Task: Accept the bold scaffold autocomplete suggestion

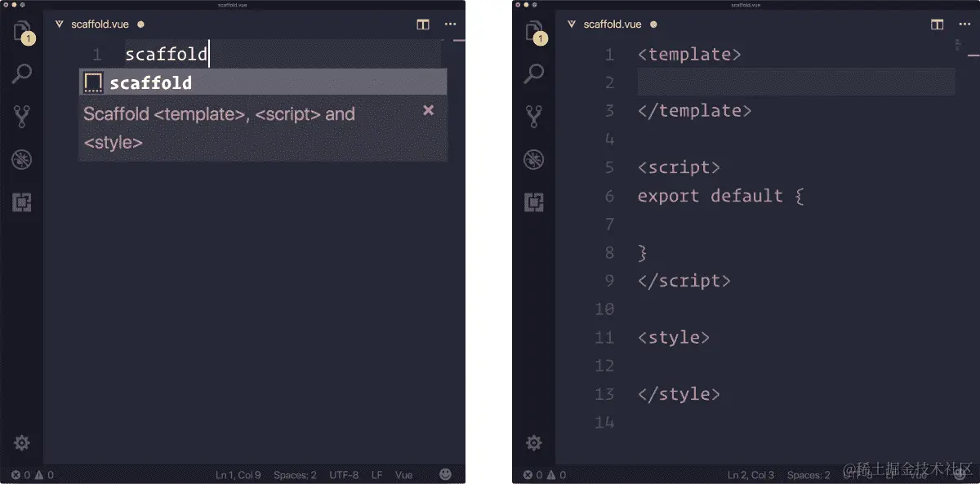Action: click(x=263, y=82)
